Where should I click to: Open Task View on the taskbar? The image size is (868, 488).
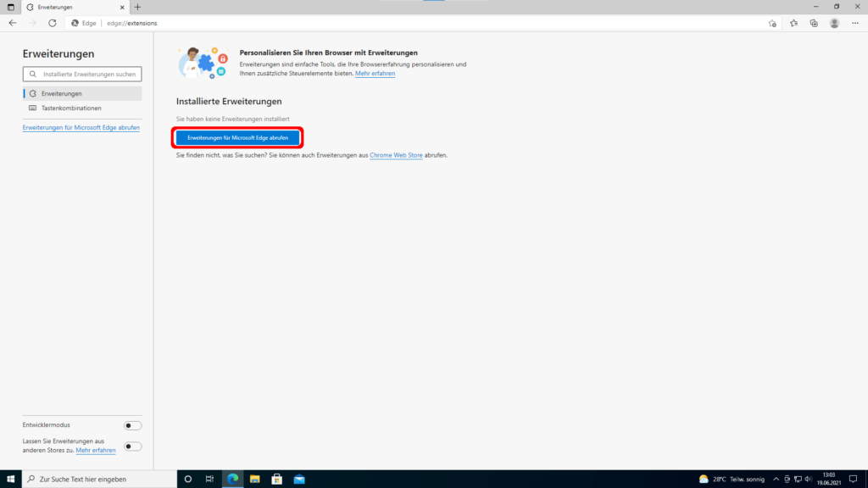[210, 480]
